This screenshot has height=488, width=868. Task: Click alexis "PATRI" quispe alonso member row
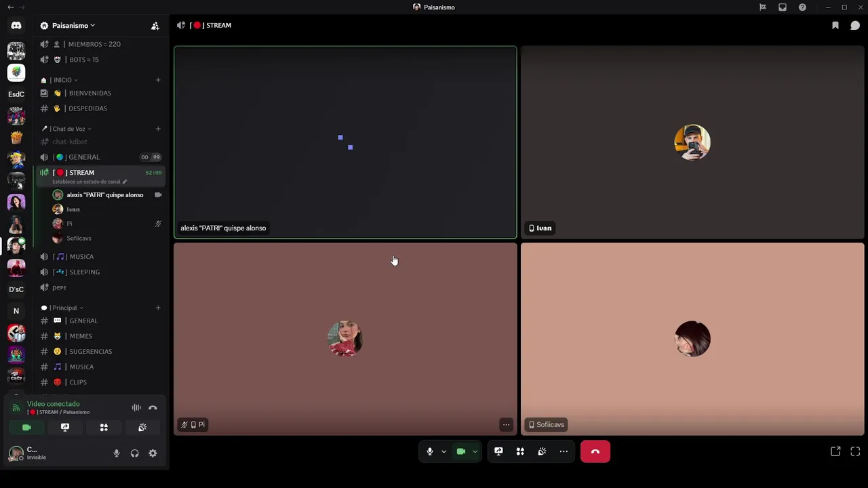pos(107,195)
